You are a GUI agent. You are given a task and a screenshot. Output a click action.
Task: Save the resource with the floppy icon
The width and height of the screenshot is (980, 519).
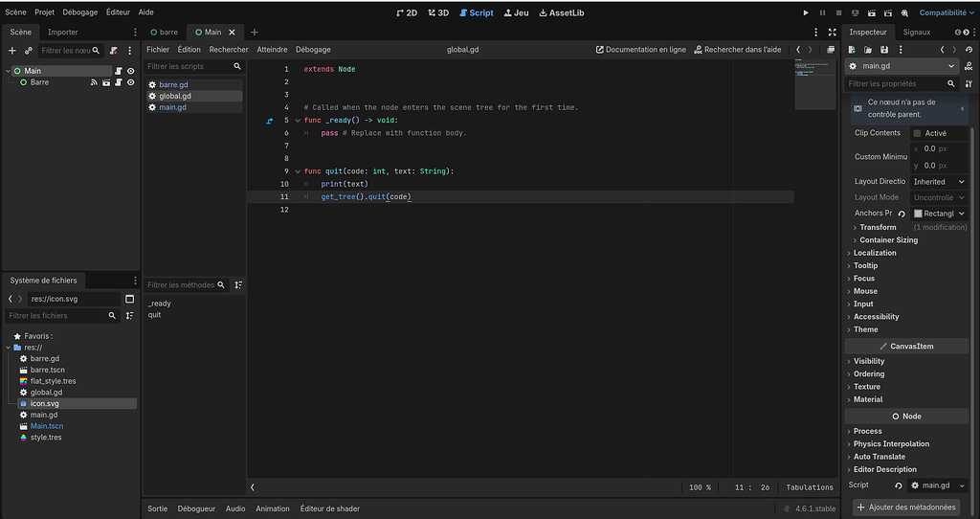coord(884,50)
